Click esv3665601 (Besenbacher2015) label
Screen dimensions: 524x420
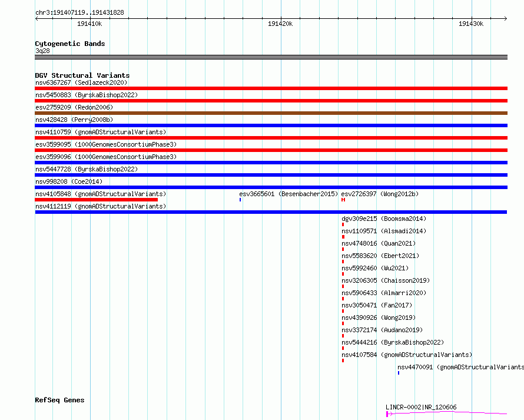(x=288, y=194)
